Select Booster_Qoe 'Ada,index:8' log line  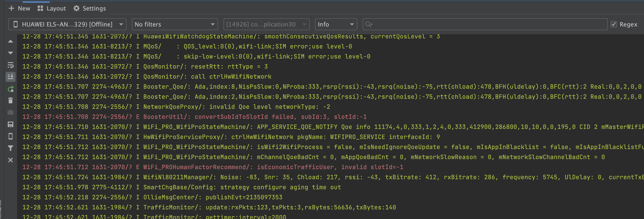tap(332, 87)
